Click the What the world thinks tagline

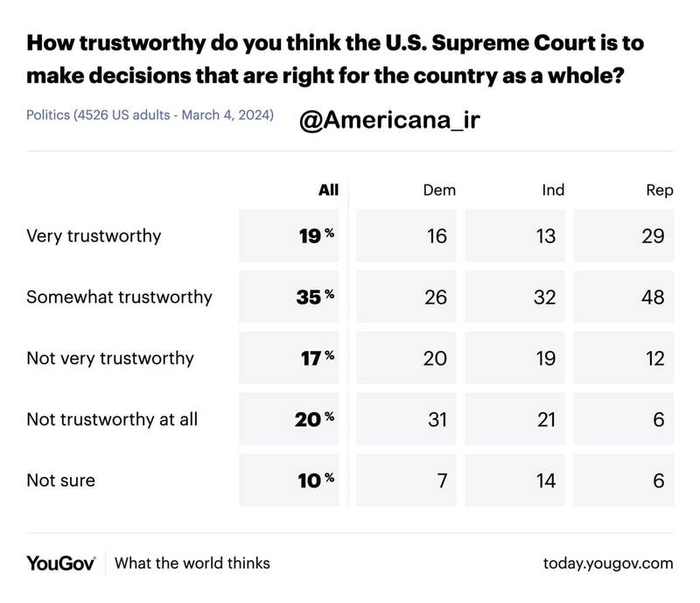[192, 563]
